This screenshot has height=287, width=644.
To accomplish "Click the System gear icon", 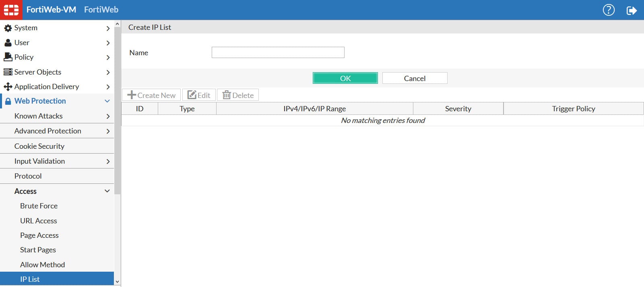I will pyautogui.click(x=8, y=28).
